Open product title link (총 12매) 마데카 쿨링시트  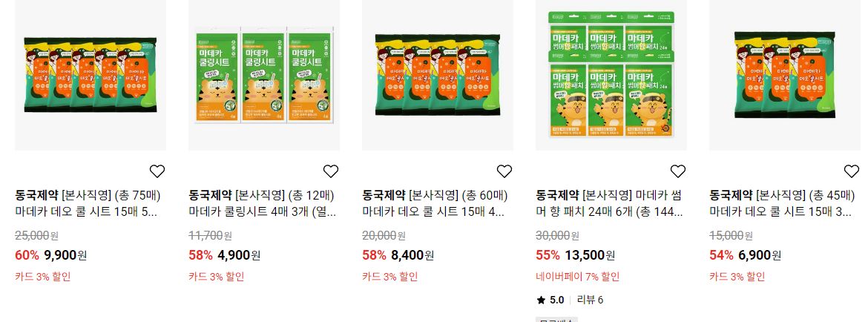(263, 203)
